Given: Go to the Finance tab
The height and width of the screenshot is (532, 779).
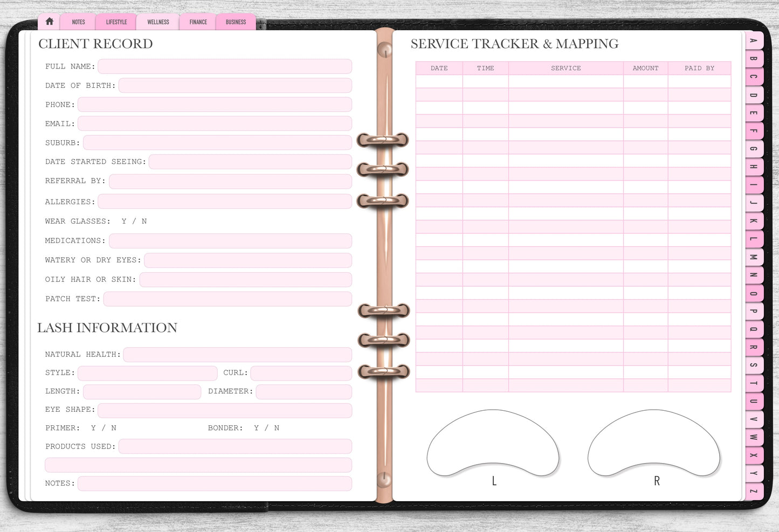Looking at the screenshot, I should 198,22.
